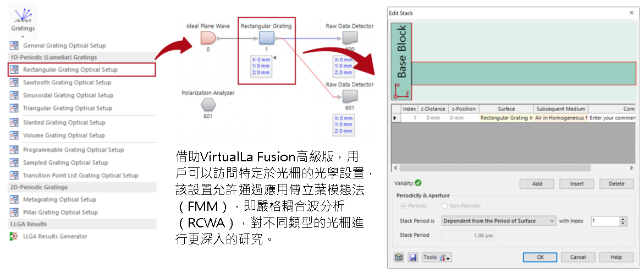Open the Stack Period is combo box

(499, 221)
